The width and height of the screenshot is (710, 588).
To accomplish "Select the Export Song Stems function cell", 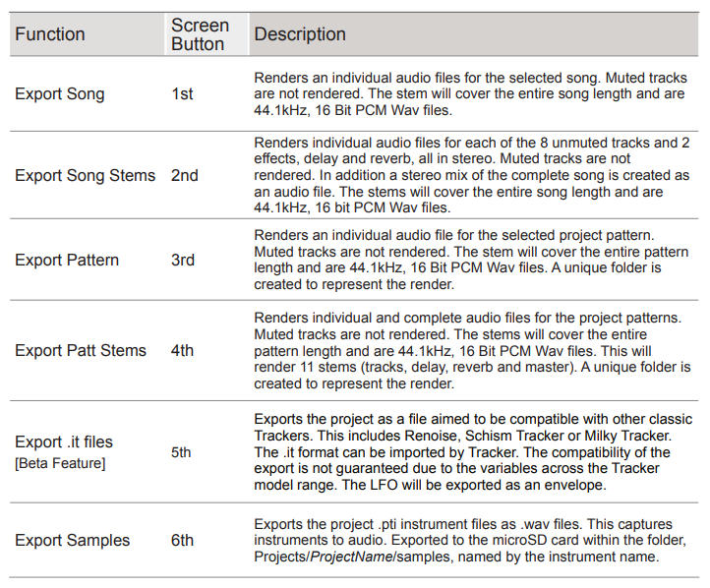I will coord(86,175).
